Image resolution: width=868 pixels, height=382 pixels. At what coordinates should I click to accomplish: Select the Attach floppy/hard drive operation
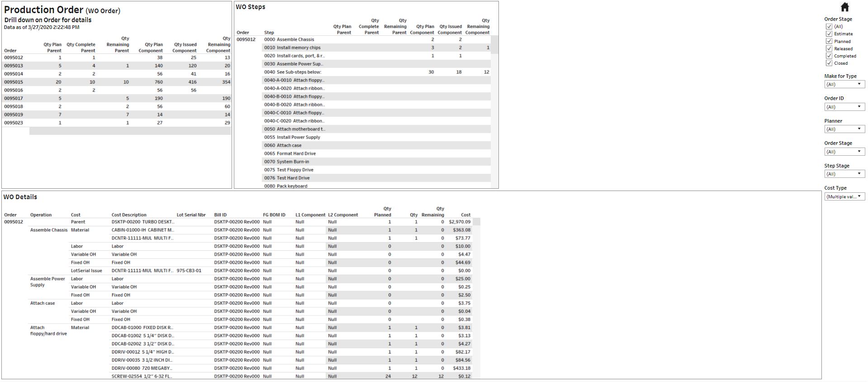pos(48,330)
